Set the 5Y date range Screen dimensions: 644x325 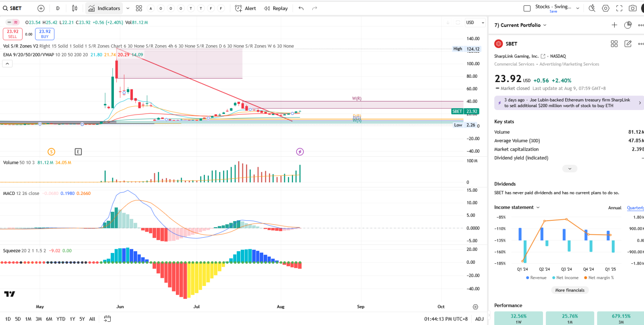82,319
